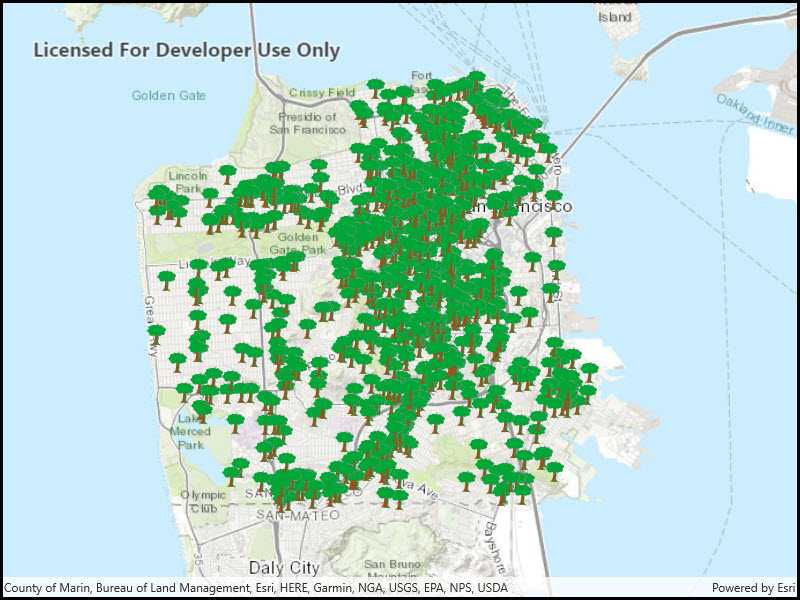Select the SAN-MATEO county label
This screenshot has width=800, height=600.
coord(298,515)
